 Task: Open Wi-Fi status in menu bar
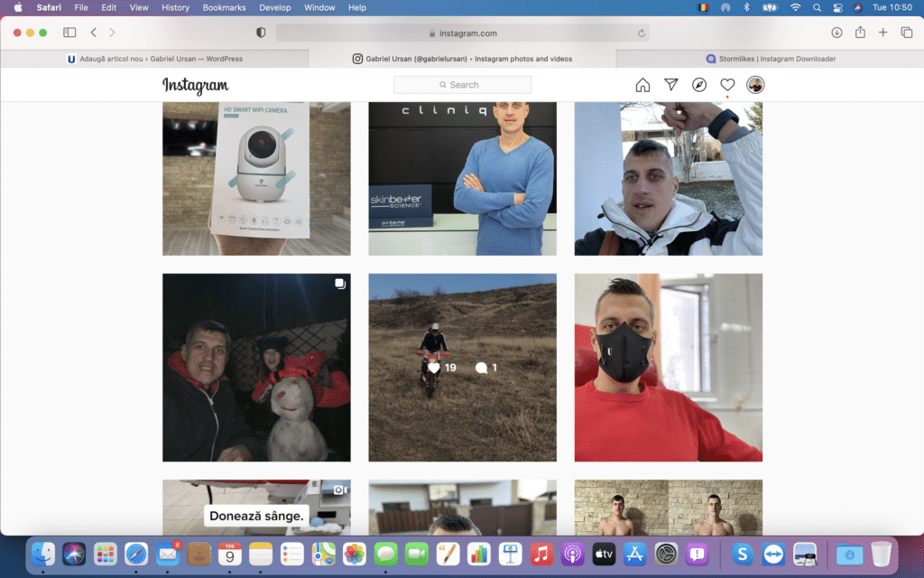795,7
